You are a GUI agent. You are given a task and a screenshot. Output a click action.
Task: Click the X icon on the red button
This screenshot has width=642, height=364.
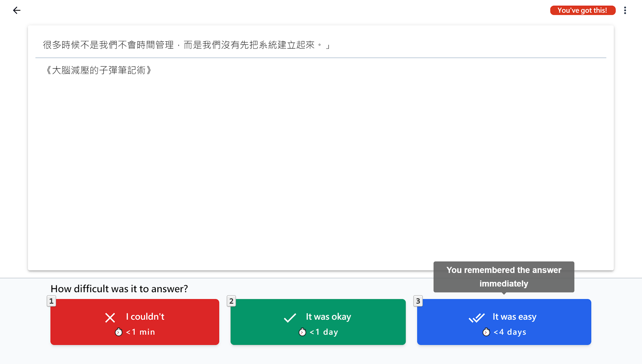click(x=110, y=318)
